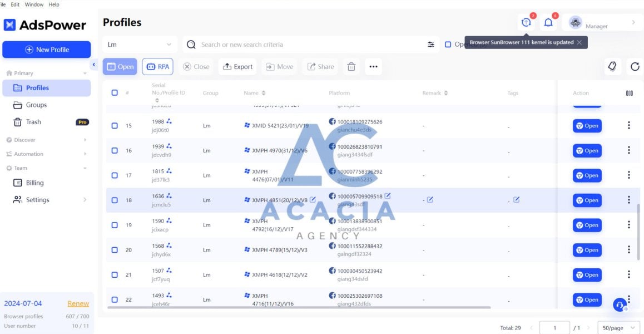Focus the search criteria input field
The image size is (644, 334).
(312, 45)
